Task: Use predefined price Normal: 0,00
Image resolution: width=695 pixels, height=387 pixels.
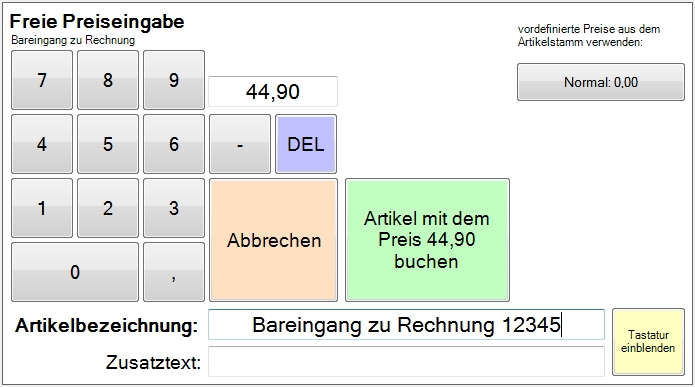Action: tap(601, 82)
